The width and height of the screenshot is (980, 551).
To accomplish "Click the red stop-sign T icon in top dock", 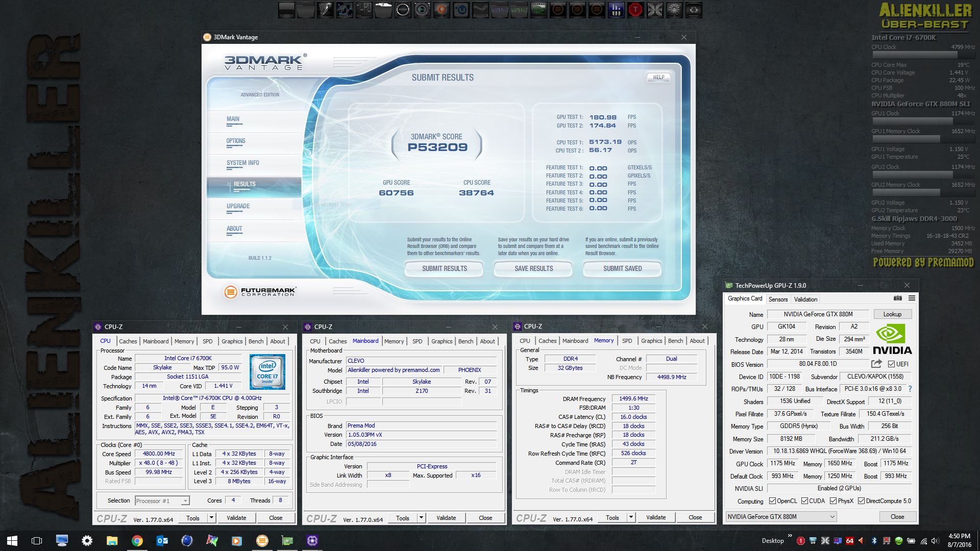I will pos(635,10).
